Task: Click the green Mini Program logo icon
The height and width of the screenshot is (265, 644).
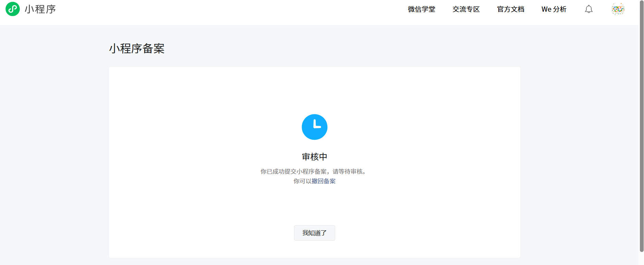Action: click(13, 9)
